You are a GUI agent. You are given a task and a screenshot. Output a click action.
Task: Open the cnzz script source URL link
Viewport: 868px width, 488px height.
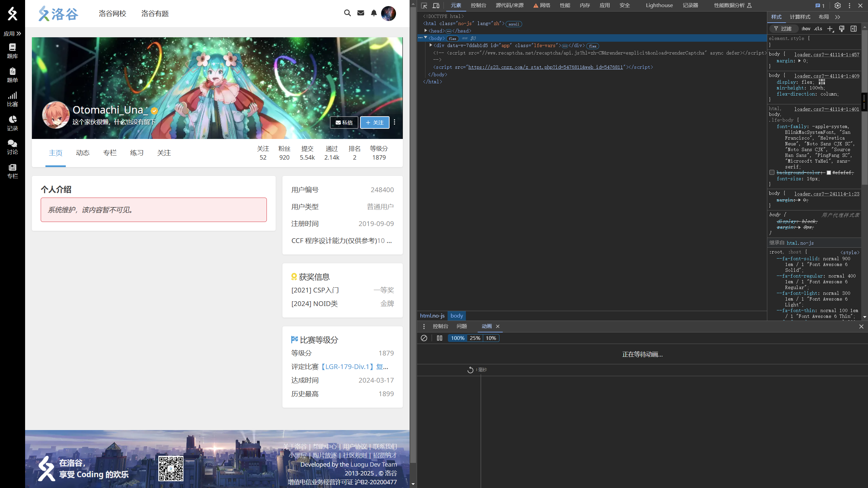pos(546,67)
